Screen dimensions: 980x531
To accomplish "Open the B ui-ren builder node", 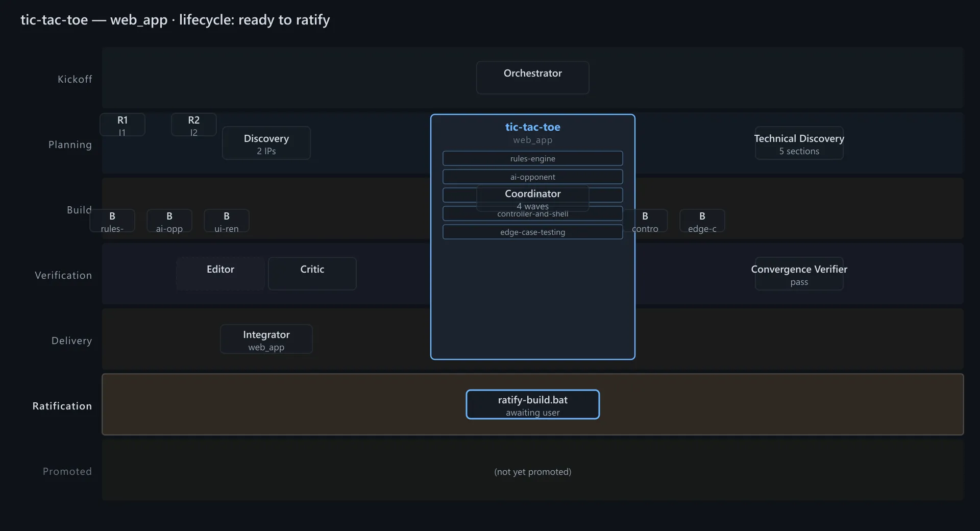I will (x=227, y=221).
